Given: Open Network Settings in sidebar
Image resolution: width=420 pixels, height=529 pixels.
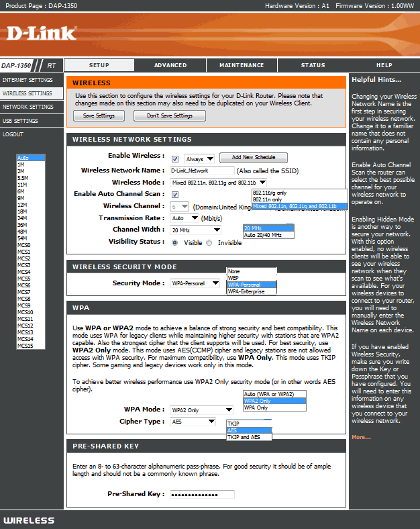Looking at the screenshot, I should coord(28,107).
